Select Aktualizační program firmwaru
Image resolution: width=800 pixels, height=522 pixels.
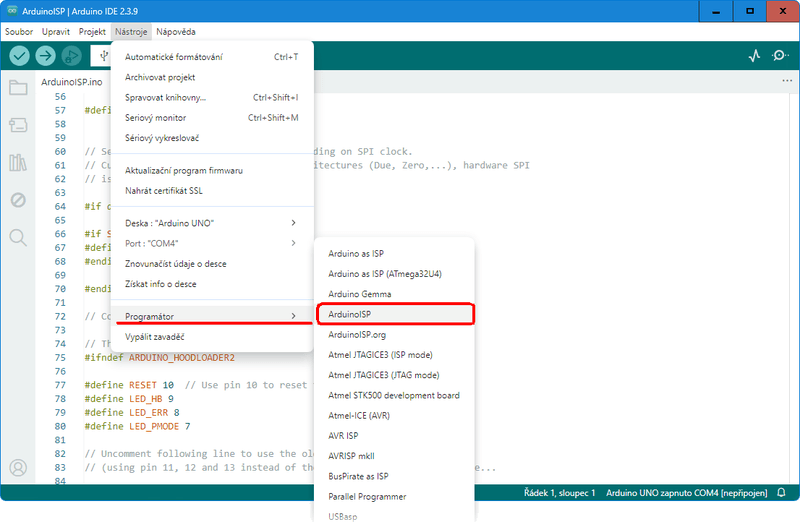pyautogui.click(x=212, y=170)
